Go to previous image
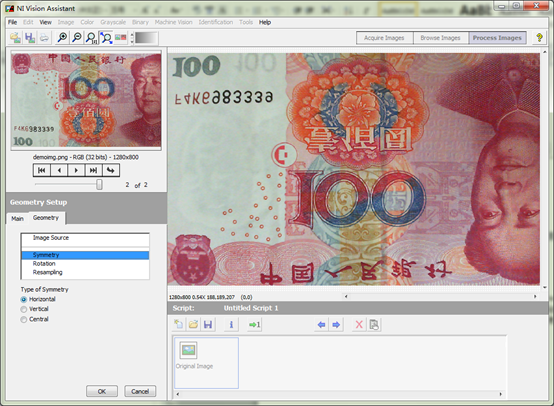554x406 pixels. 59,170
